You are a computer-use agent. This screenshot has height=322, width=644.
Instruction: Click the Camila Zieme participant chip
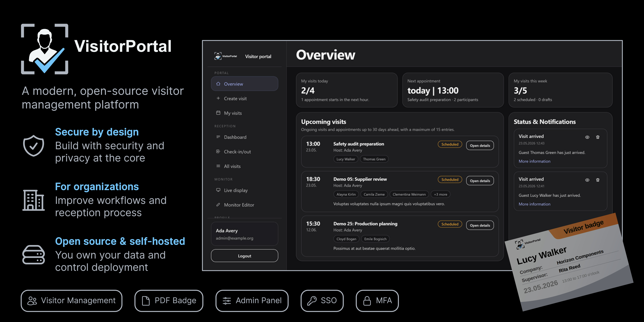click(374, 194)
